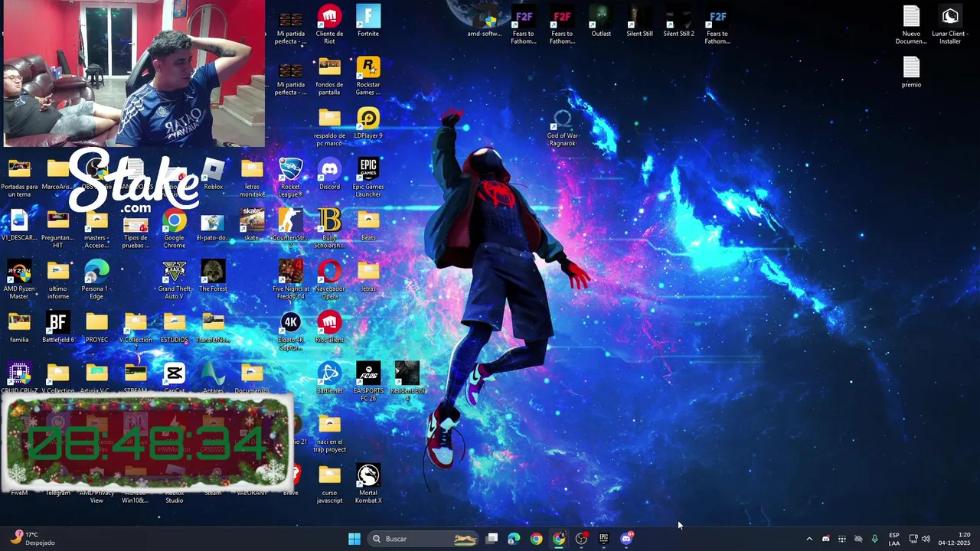The image size is (980, 551).
Task: Open the volume control in the system tray
Action: (926, 539)
